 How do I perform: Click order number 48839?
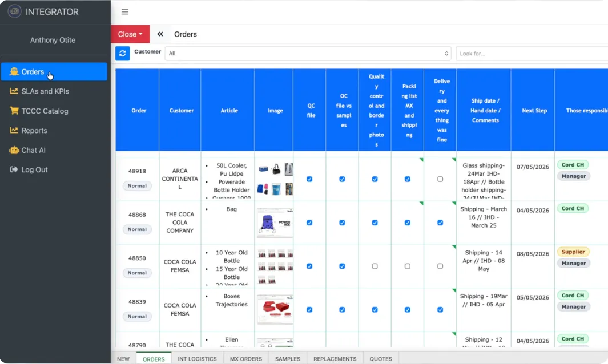(x=137, y=302)
